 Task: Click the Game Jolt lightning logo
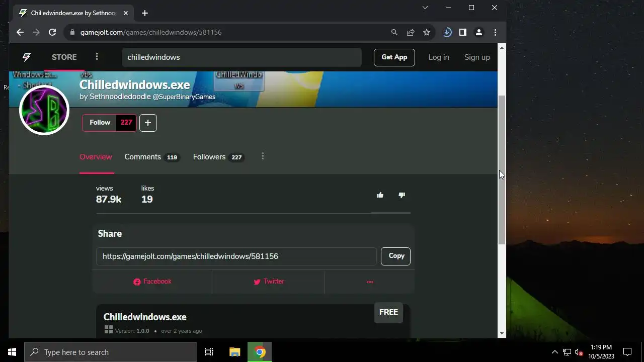pyautogui.click(x=26, y=57)
